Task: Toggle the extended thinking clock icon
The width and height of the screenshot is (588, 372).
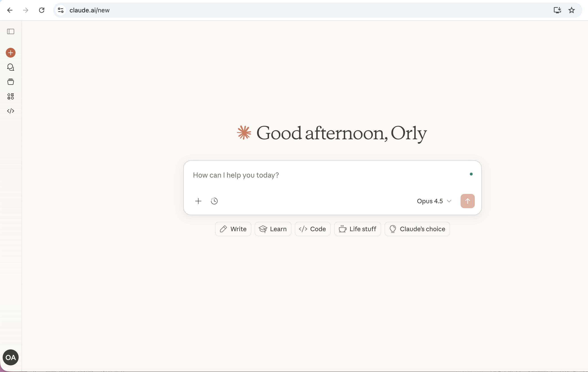Action: tap(214, 201)
